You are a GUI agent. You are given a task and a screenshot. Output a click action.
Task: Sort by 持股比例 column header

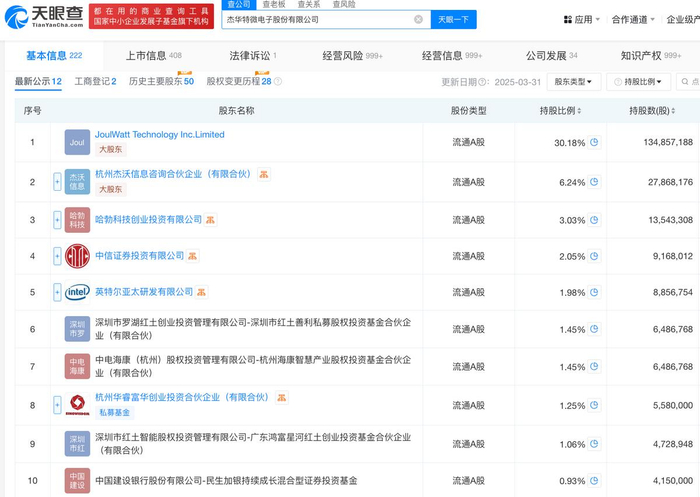click(x=560, y=110)
